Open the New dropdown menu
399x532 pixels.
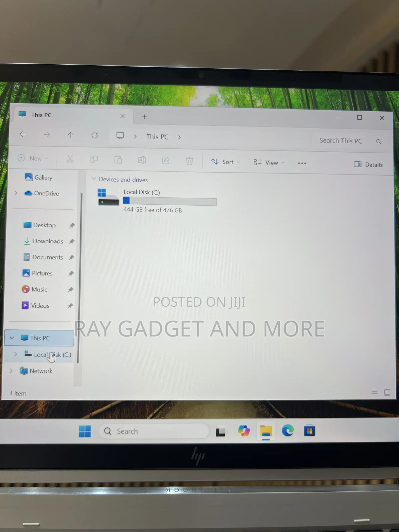pos(33,158)
